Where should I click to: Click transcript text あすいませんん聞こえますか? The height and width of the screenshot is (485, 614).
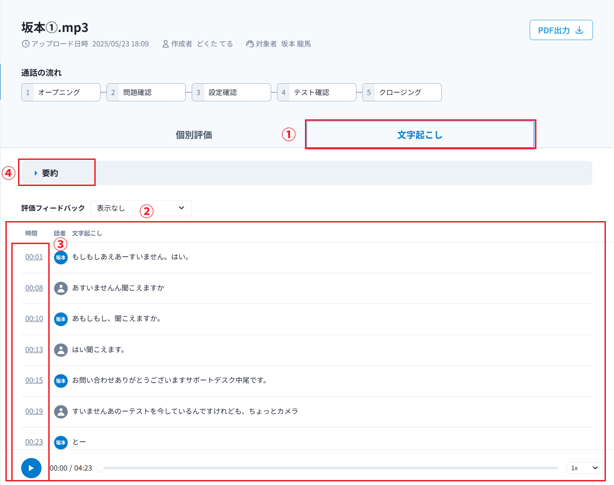tap(118, 288)
